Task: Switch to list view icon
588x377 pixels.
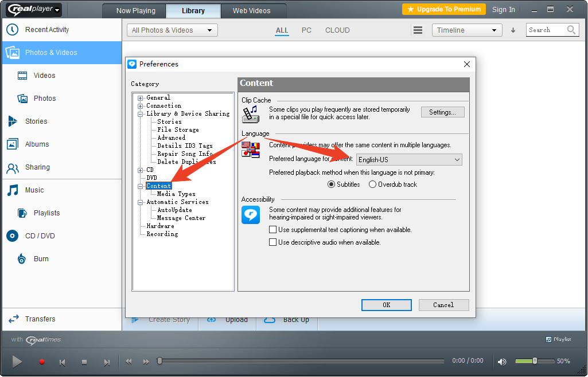Action: tap(418, 30)
